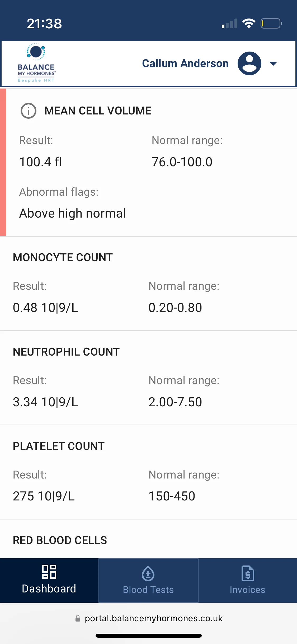The height and width of the screenshot is (644, 297).
Task: Open the Red Blood Cells entry
Action: click(148, 539)
